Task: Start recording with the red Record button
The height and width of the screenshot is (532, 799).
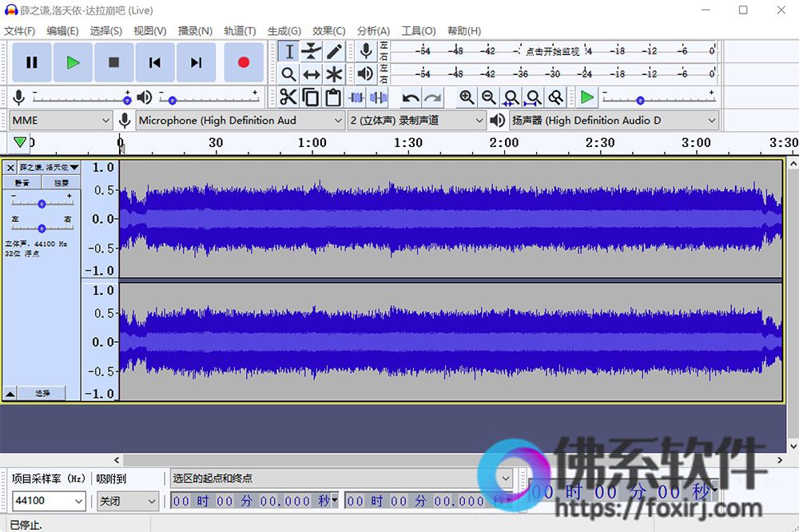Action: pyautogui.click(x=244, y=62)
